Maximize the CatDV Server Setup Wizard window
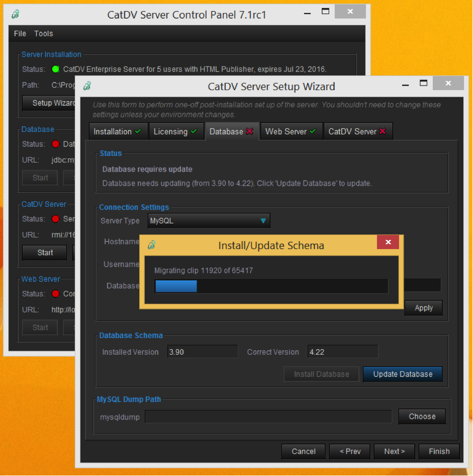Image resolution: width=473 pixels, height=476 pixels. click(423, 84)
